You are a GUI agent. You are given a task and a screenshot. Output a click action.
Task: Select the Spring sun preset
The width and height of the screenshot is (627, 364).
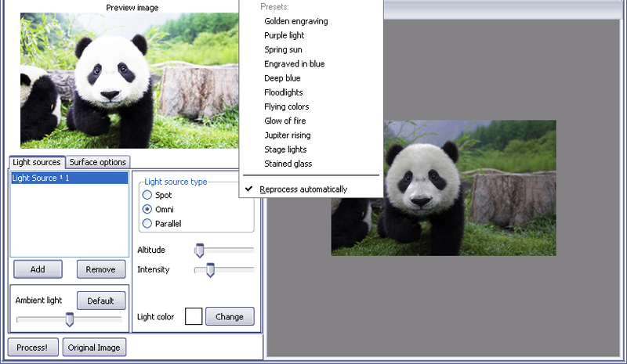click(x=283, y=49)
